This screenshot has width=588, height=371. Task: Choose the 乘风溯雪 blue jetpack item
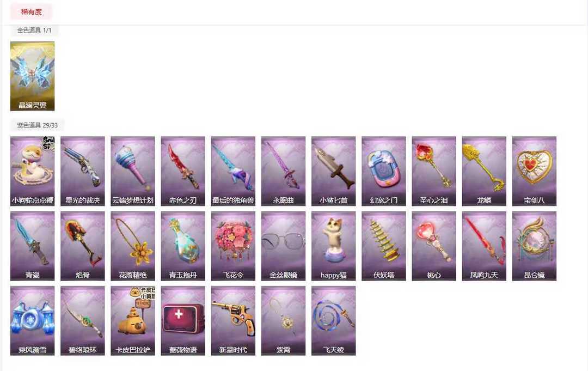pos(32,321)
